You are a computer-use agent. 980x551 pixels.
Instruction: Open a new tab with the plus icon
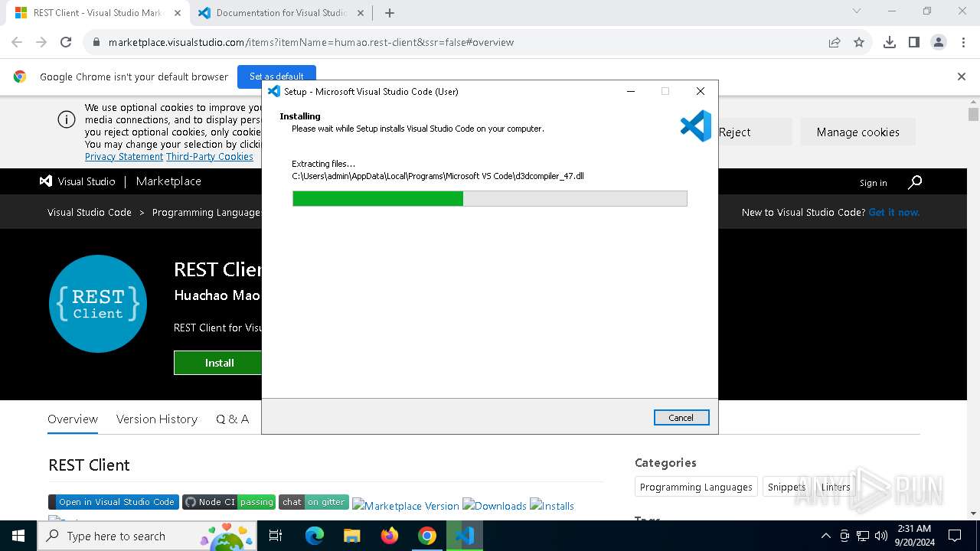pos(390,13)
